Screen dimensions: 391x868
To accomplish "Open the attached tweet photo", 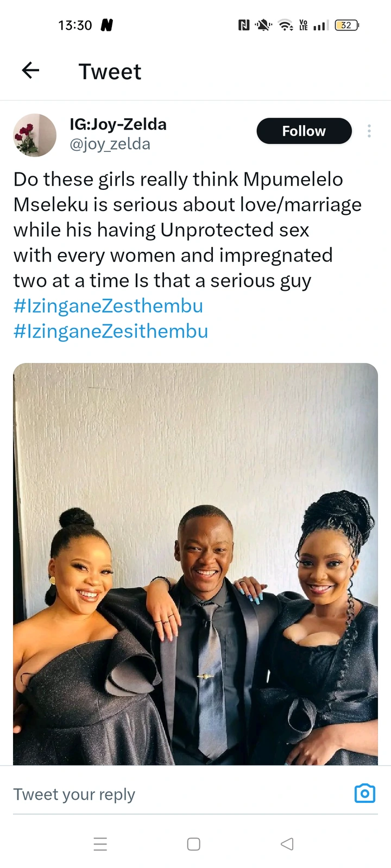I will 195,564.
